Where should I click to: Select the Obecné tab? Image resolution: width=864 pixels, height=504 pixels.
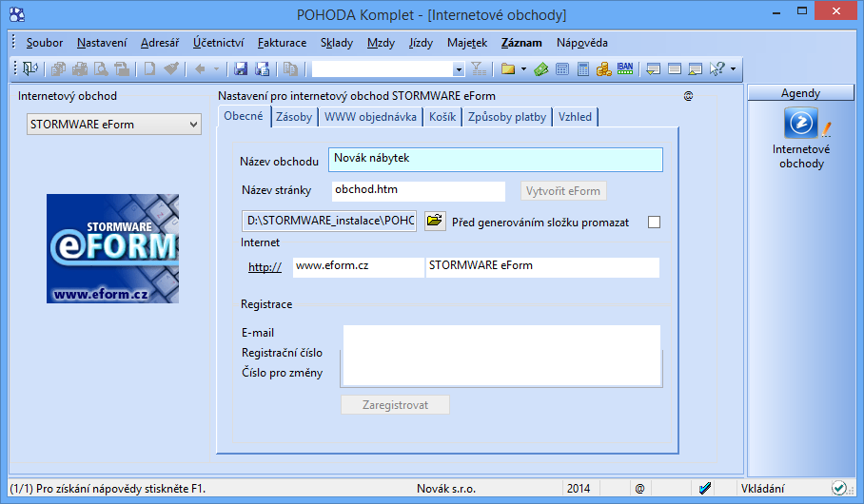click(244, 116)
